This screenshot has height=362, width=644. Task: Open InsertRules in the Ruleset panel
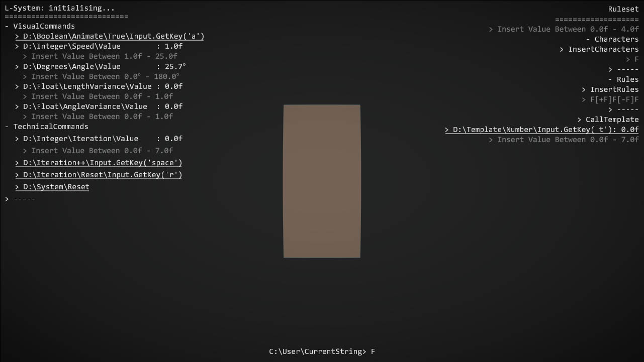point(610,89)
